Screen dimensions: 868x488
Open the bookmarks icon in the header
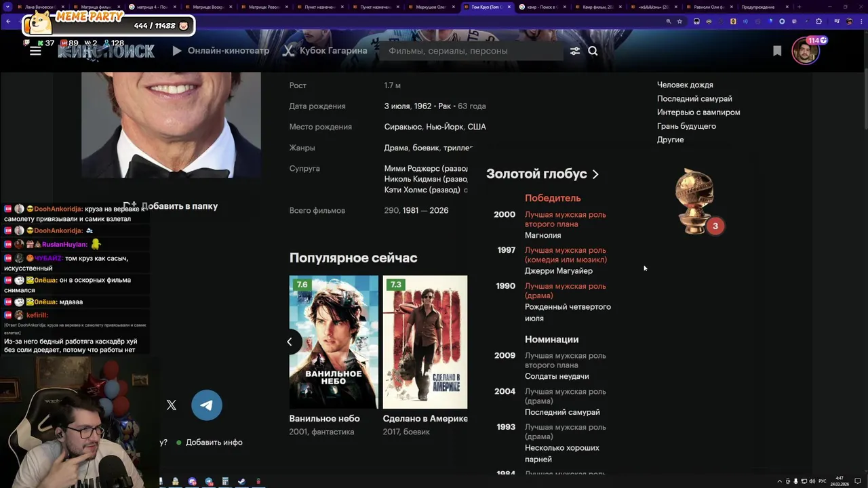pos(777,51)
